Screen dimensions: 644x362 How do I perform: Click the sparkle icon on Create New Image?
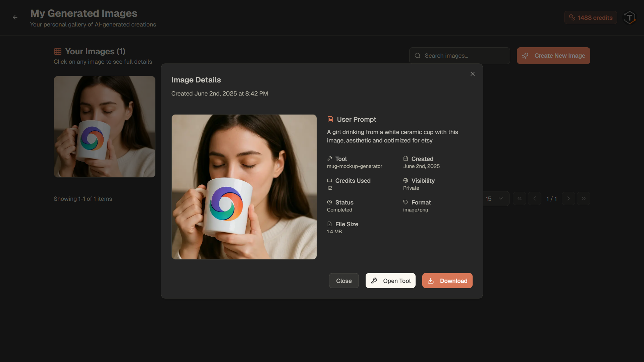coord(525,56)
